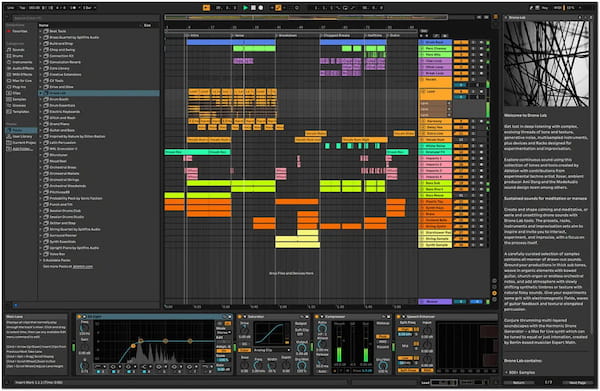600x391 pixels.
Task: Select the blue Drum Rack track header
Action: tap(435, 42)
